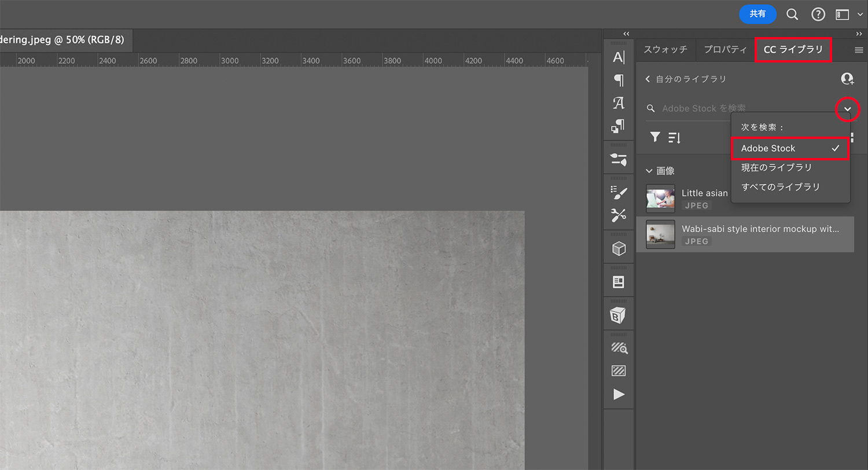Open the Character panel icon

tap(619, 57)
